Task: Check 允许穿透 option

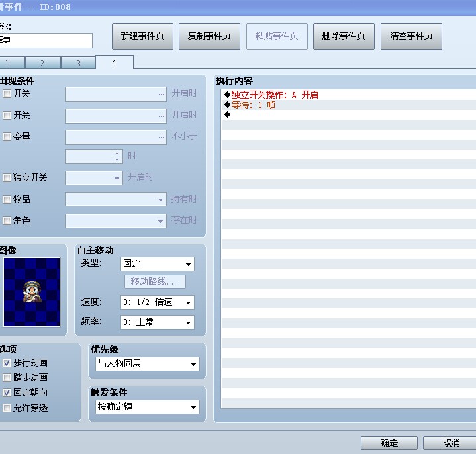Action: [7, 408]
